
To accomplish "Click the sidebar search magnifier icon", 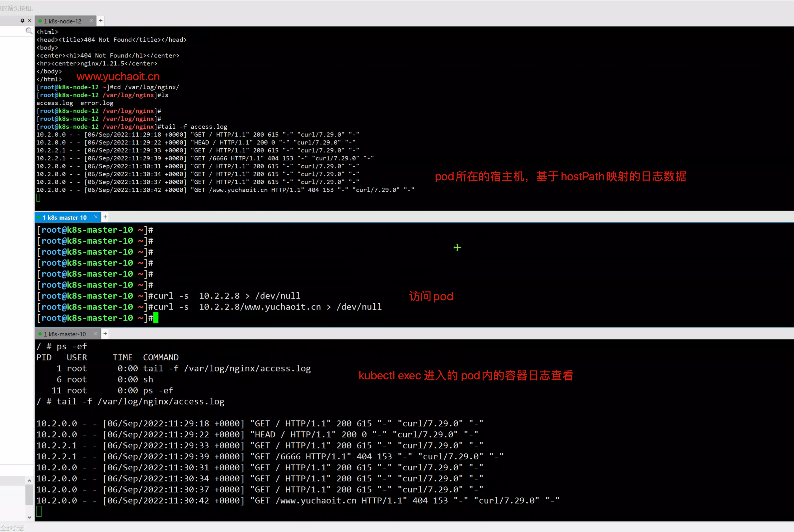I will pyautogui.click(x=29, y=31).
